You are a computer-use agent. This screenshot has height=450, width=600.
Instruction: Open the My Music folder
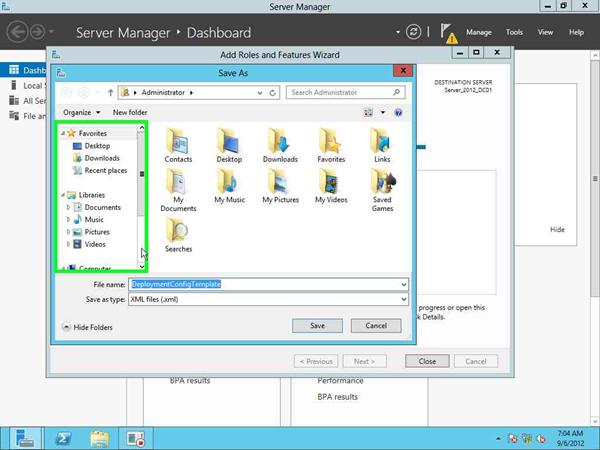pos(229,186)
